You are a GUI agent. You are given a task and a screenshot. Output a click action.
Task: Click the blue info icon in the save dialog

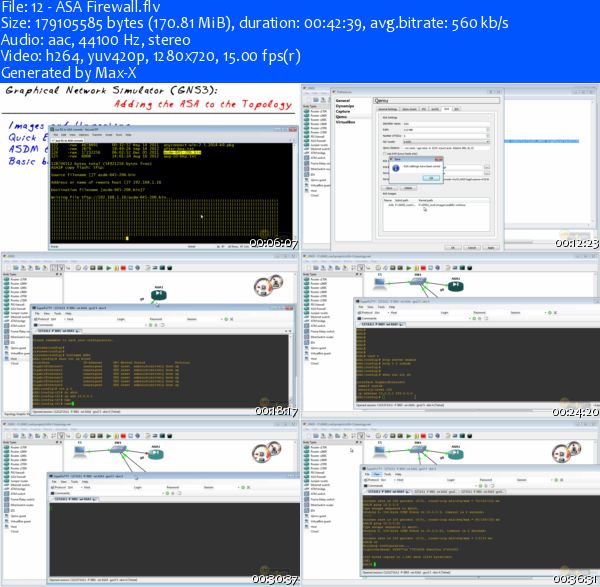[x=396, y=168]
